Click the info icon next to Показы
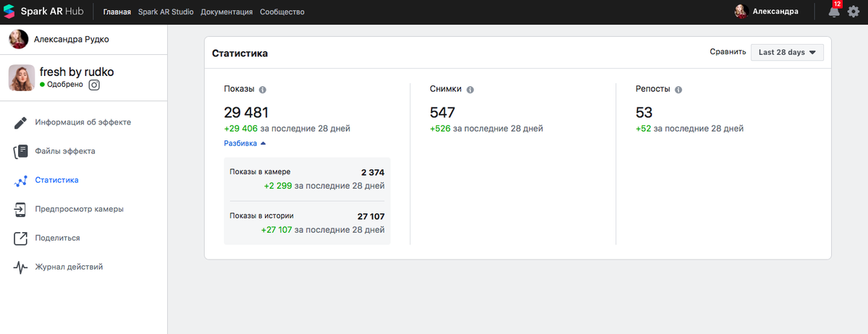This screenshot has width=868, height=334. 263,90
